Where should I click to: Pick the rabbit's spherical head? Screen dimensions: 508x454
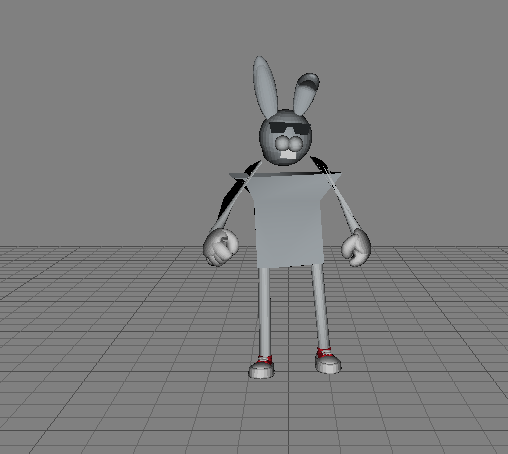[x=286, y=137]
